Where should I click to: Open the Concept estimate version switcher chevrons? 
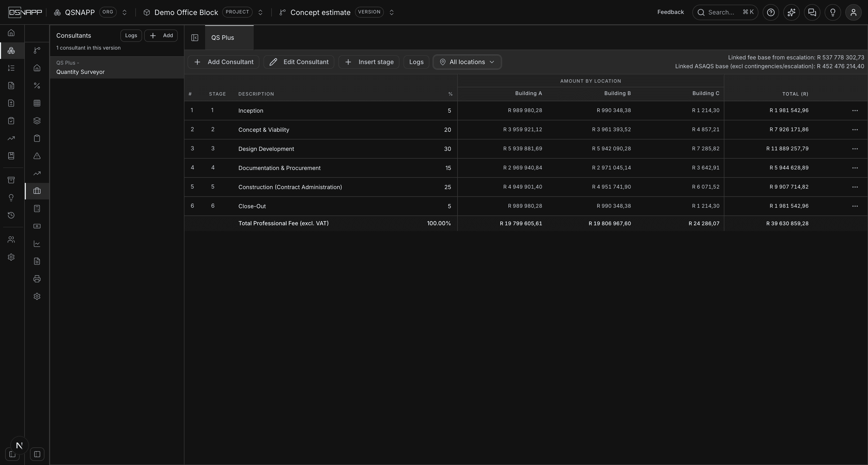[392, 12]
